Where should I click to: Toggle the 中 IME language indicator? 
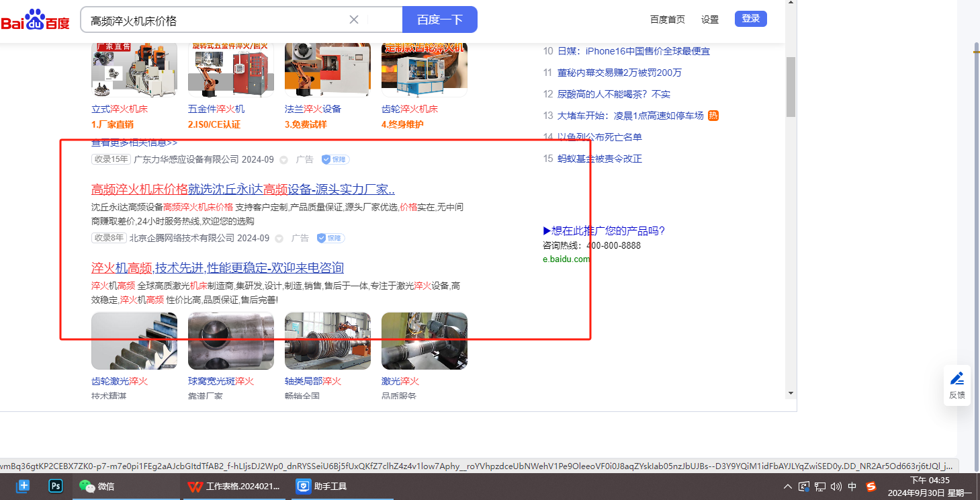pyautogui.click(x=852, y=487)
